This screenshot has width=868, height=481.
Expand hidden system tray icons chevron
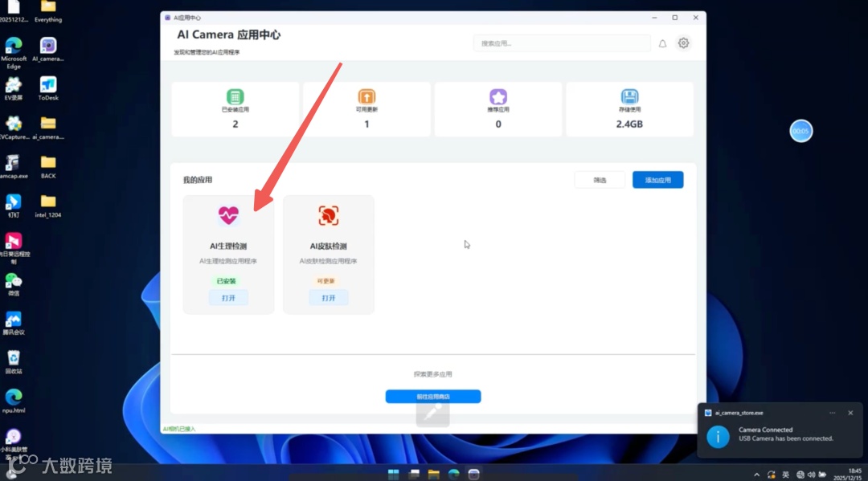[757, 475]
